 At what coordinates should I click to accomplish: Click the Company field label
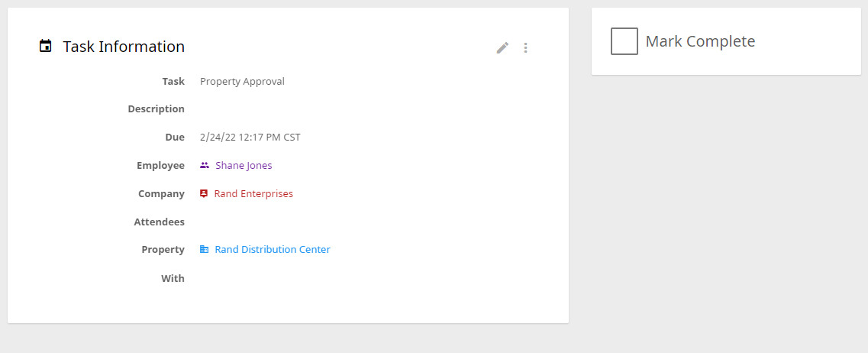161,193
